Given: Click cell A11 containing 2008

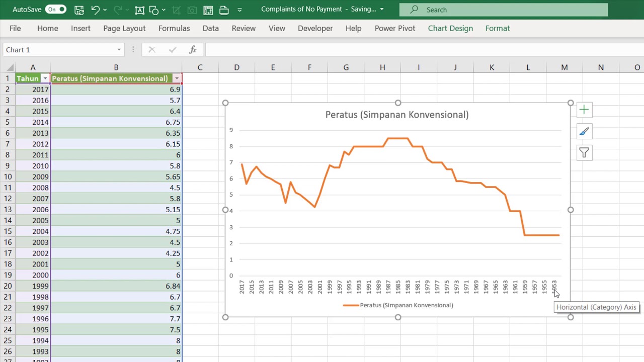Looking at the screenshot, I should 33,188.
